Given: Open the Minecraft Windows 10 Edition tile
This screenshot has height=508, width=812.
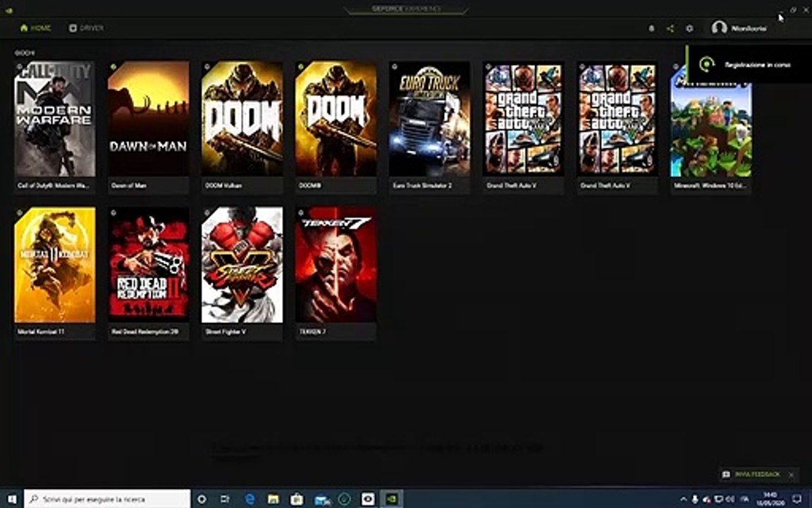Looking at the screenshot, I should 711,128.
